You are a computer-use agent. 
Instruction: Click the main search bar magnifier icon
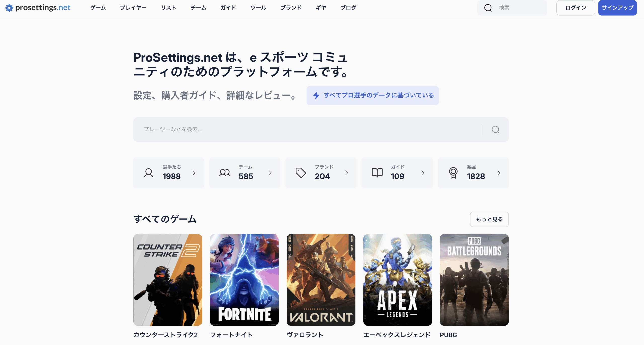[x=495, y=129]
